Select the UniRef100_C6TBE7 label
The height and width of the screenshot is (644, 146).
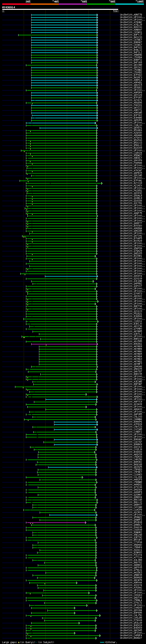[x=131, y=40]
